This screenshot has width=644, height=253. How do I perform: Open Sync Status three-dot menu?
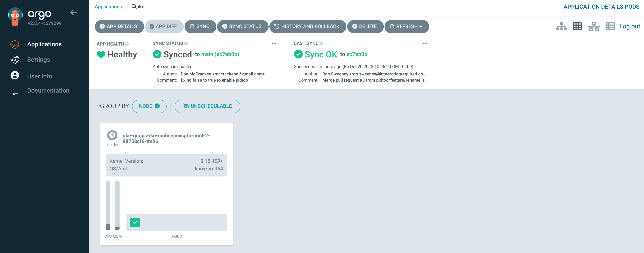coord(274,43)
